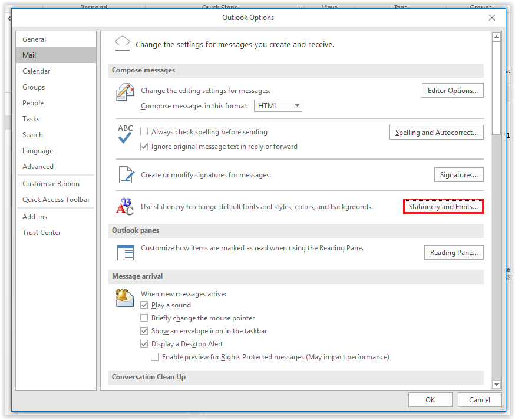Open Reading Pane settings

click(x=454, y=253)
